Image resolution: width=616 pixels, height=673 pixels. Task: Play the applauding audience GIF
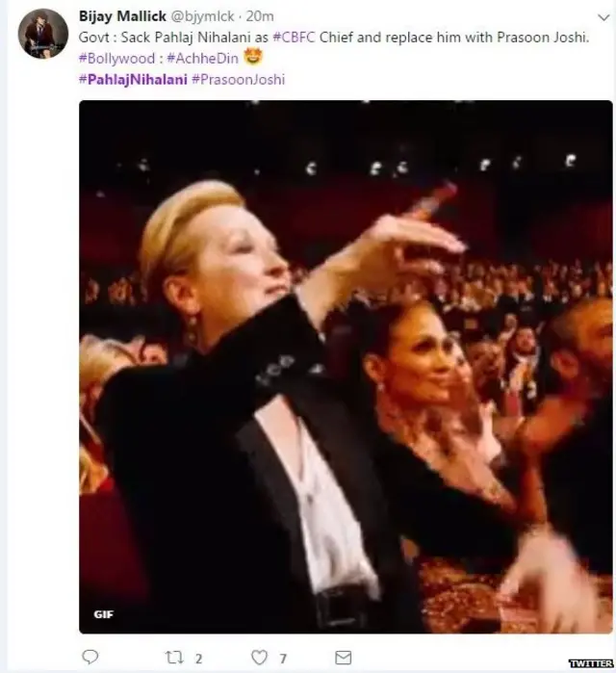click(x=345, y=366)
